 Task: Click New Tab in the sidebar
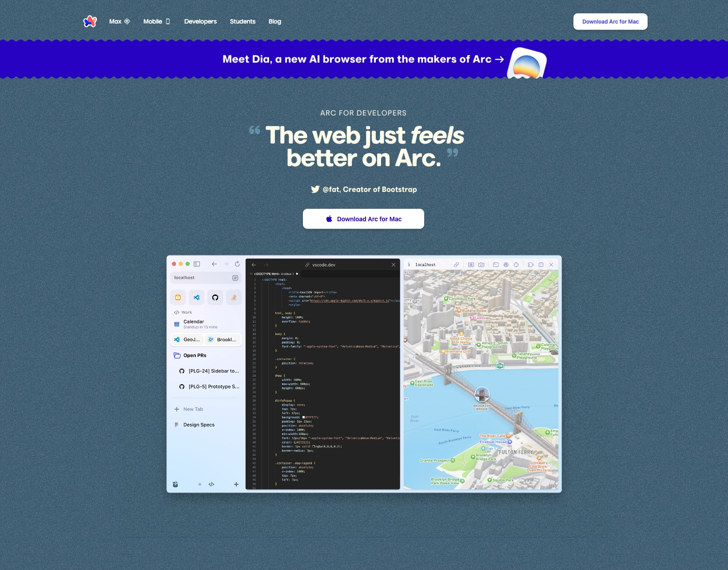pos(189,409)
